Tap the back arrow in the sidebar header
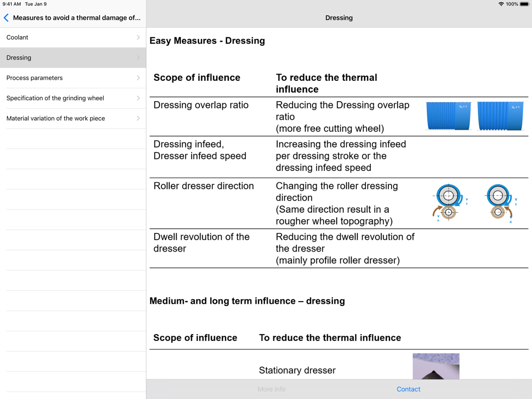The image size is (532, 399). click(6, 18)
